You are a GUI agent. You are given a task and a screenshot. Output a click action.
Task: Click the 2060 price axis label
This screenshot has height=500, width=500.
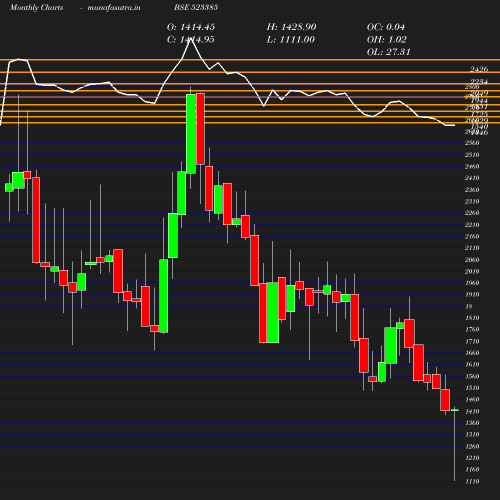pos(472,260)
